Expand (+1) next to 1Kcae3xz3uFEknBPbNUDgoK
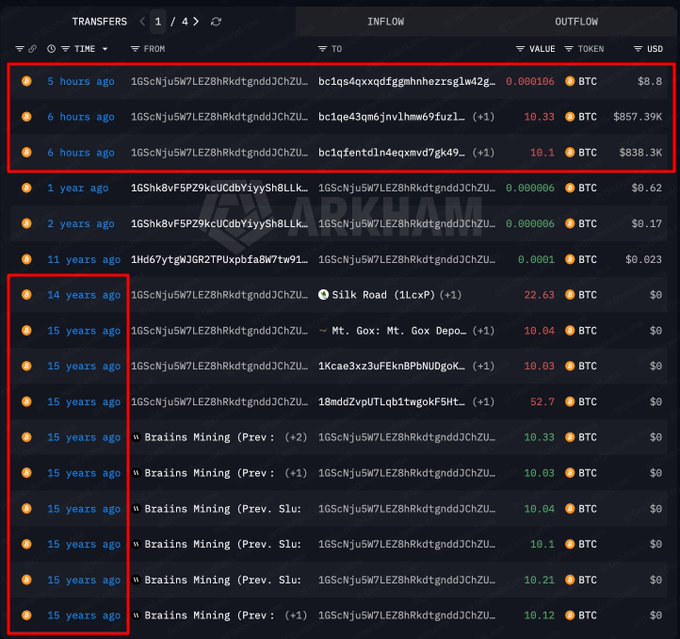This screenshot has height=639, width=680. 484,366
